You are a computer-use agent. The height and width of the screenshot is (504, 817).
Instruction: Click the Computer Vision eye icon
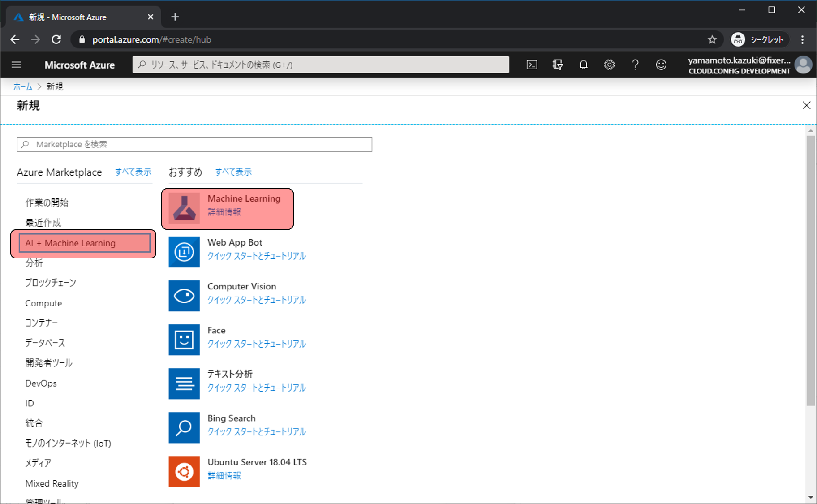tap(184, 296)
